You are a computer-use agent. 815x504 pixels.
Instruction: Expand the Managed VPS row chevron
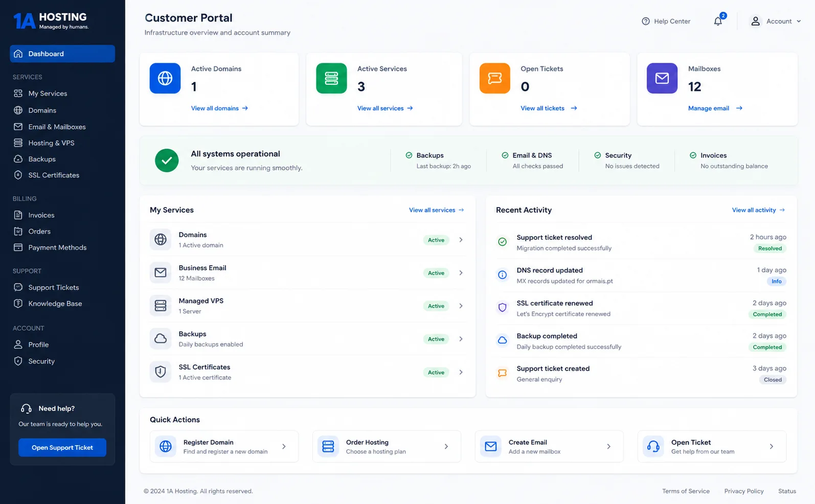pos(461,306)
